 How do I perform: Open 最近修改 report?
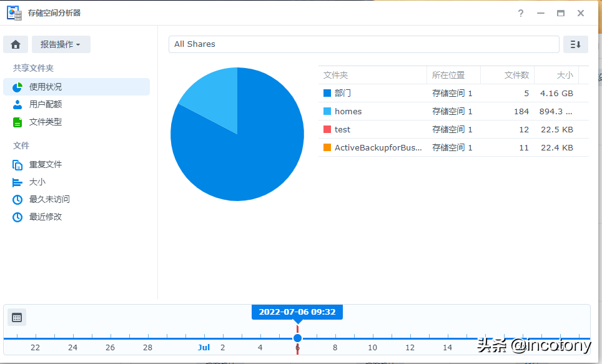point(76,217)
